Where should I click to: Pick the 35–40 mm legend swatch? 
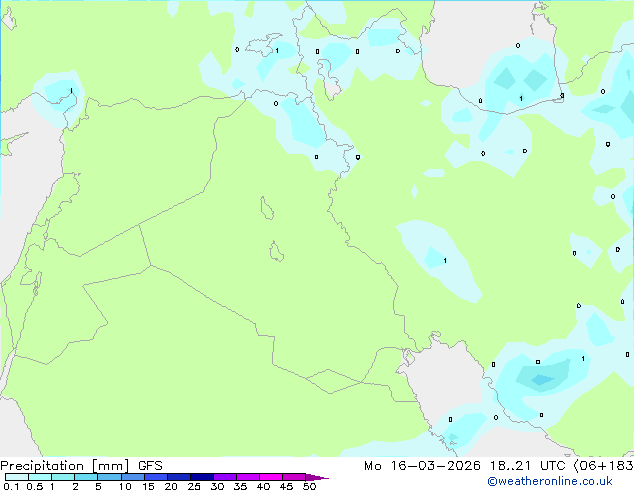click(248, 477)
